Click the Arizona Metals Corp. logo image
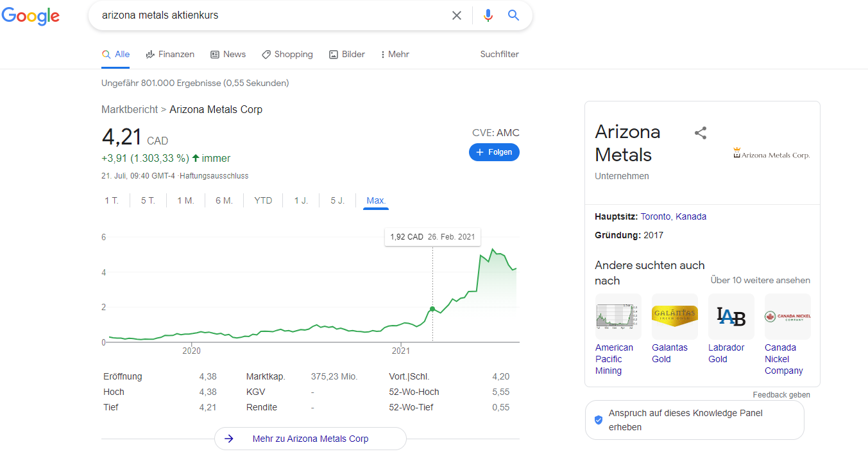868x472 pixels. click(771, 153)
